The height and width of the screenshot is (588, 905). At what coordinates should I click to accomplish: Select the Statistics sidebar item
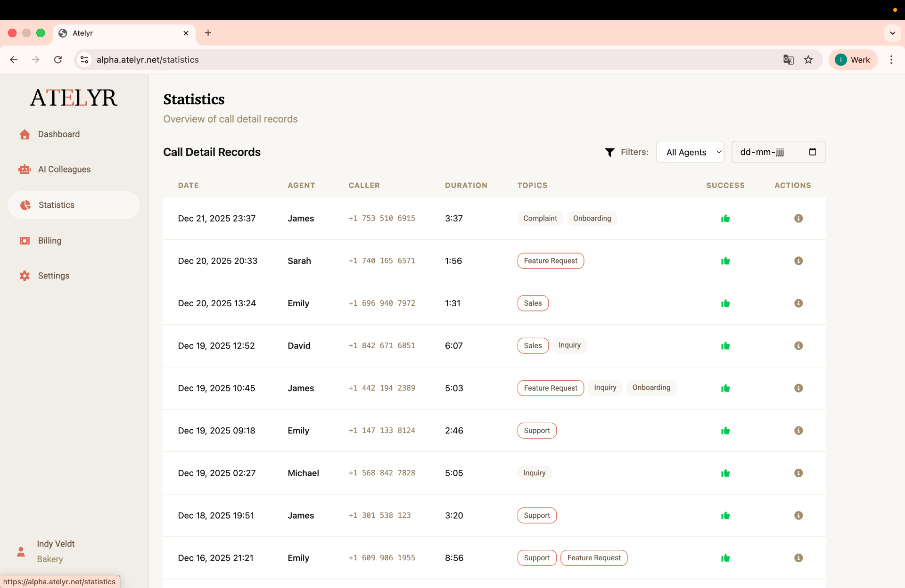tap(74, 205)
